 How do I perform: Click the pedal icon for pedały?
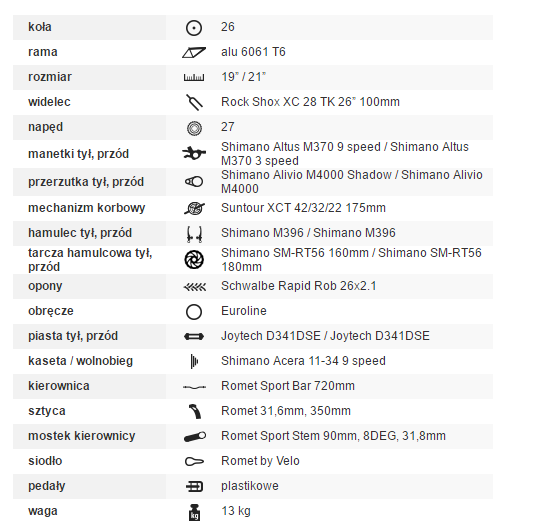(x=194, y=487)
